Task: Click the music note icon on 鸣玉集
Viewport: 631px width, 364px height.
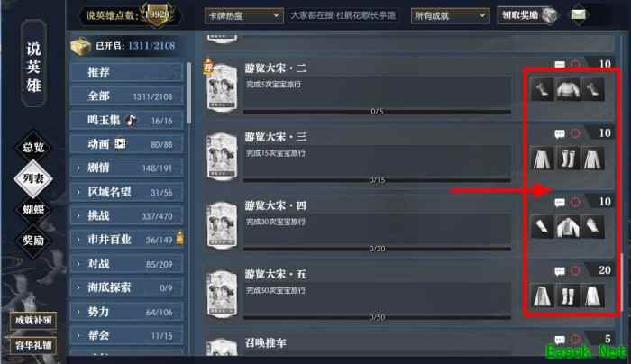Action: point(131,120)
